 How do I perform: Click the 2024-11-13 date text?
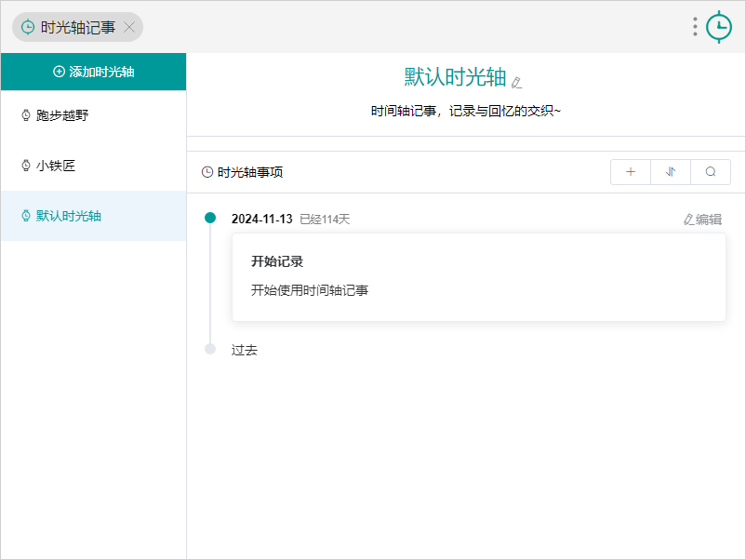pos(261,219)
